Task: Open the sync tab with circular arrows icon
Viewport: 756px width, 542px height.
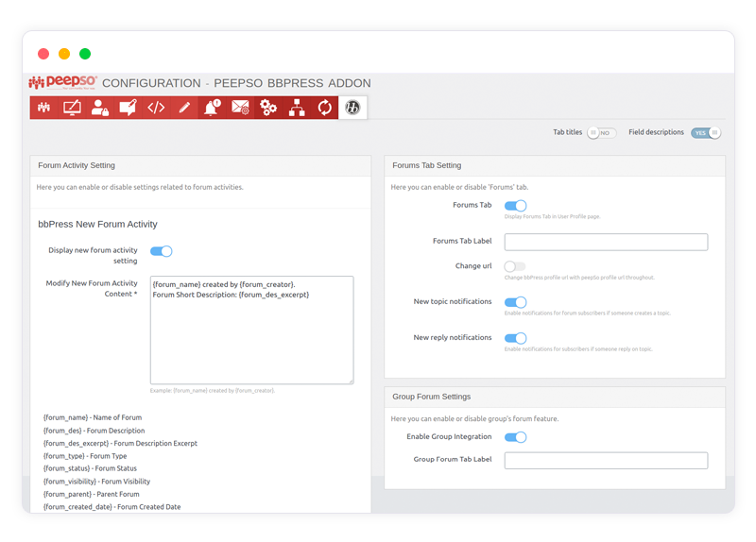Action: (x=324, y=108)
